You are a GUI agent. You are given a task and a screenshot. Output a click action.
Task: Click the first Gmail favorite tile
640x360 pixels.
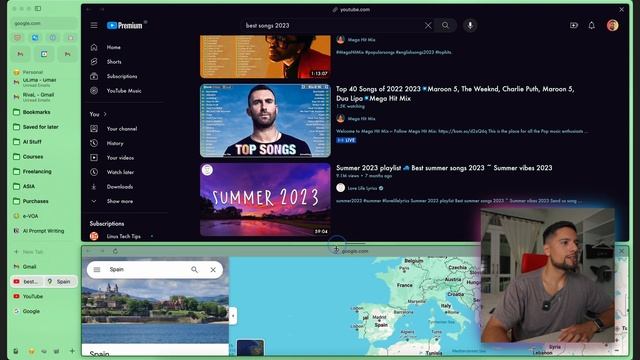(x=20, y=54)
